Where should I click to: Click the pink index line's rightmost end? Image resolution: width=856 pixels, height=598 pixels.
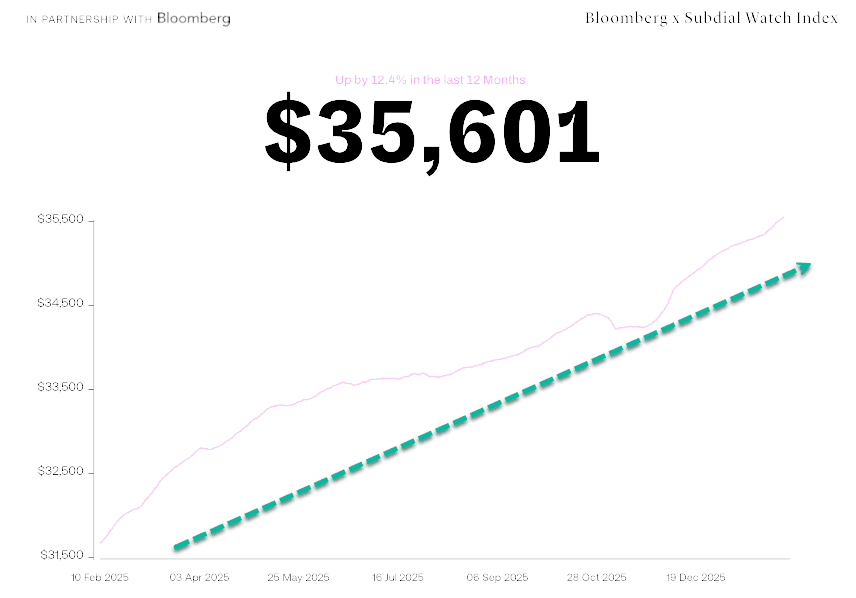click(784, 216)
